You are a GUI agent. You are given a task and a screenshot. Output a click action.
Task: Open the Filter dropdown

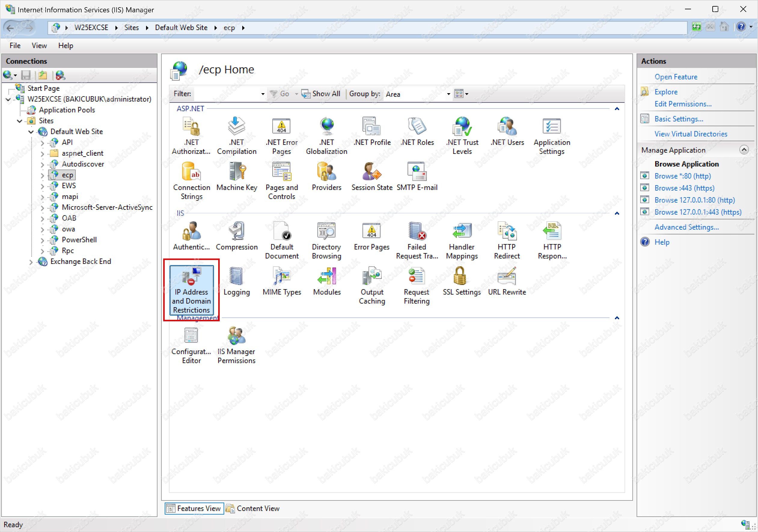point(263,94)
